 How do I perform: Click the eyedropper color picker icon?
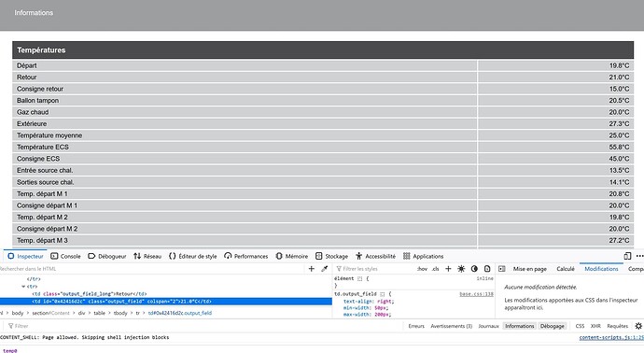point(325,269)
